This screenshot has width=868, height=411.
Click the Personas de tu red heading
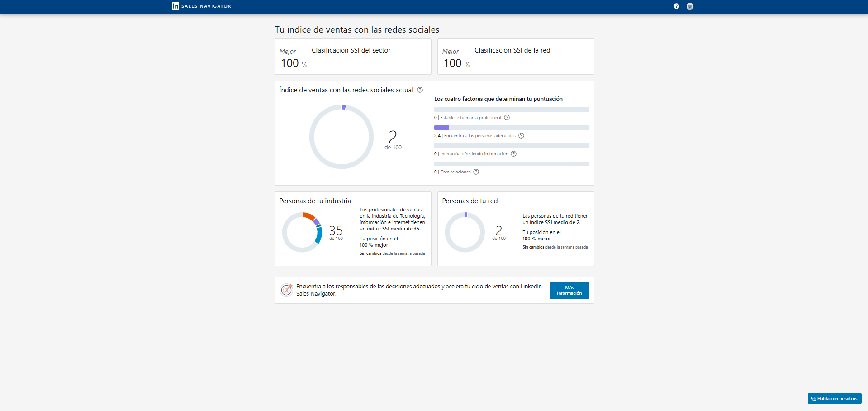point(470,201)
